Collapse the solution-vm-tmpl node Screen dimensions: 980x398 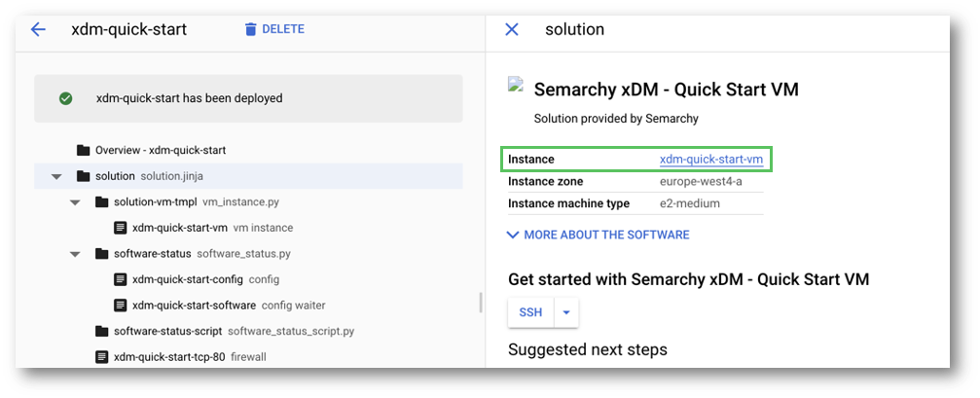[x=76, y=202]
